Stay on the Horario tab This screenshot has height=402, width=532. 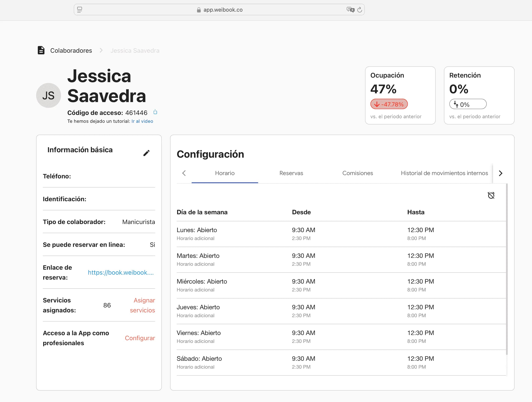(x=225, y=173)
